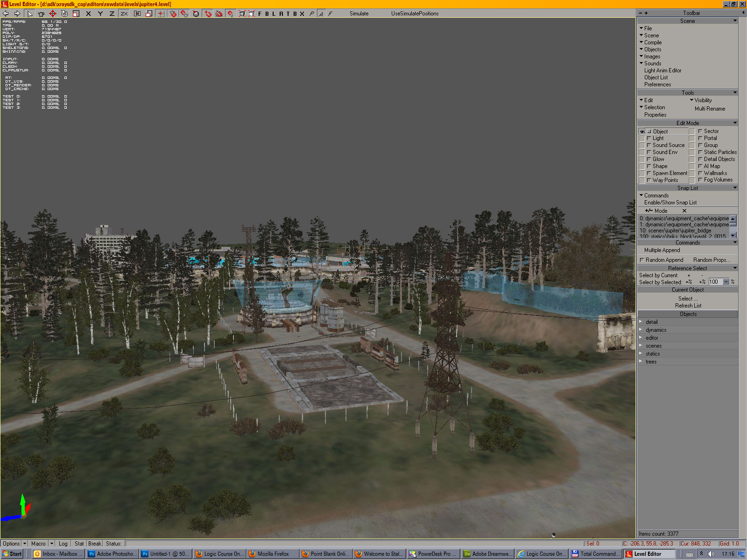Viewport: 747px width, 560px height.
Task: Click the Simulate button
Action: (x=359, y=14)
